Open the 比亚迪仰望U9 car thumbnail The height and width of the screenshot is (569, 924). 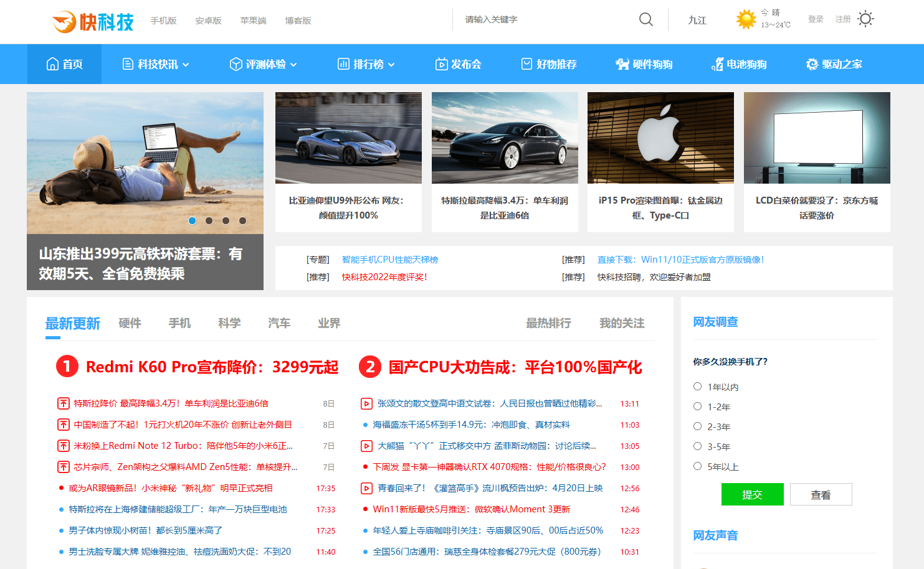tap(348, 138)
